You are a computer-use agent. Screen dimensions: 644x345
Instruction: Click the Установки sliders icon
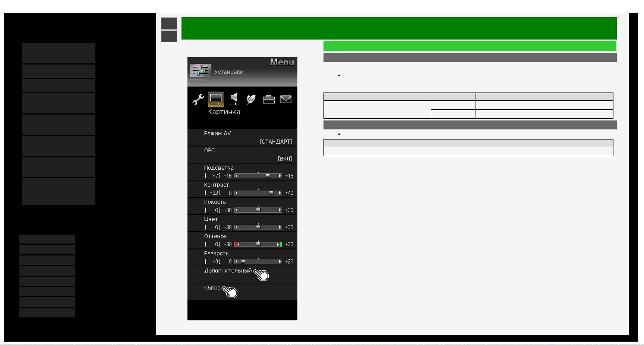pos(201,70)
